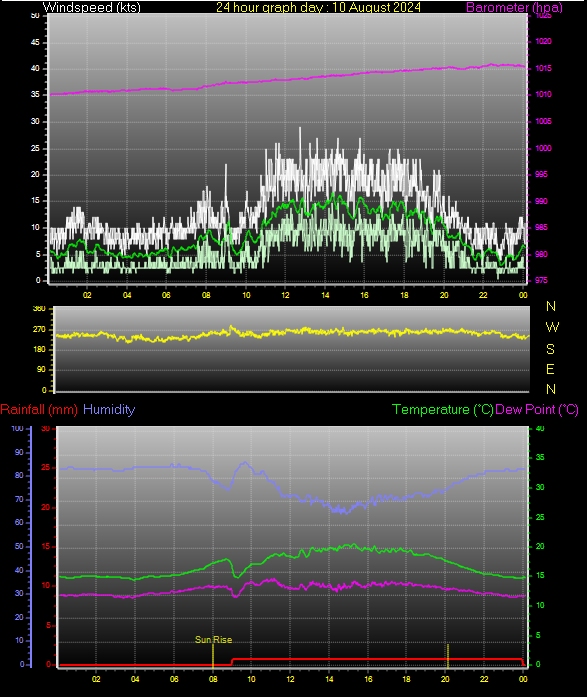
Task: Click the 100 value on humidity axis
Action: [x=17, y=429]
